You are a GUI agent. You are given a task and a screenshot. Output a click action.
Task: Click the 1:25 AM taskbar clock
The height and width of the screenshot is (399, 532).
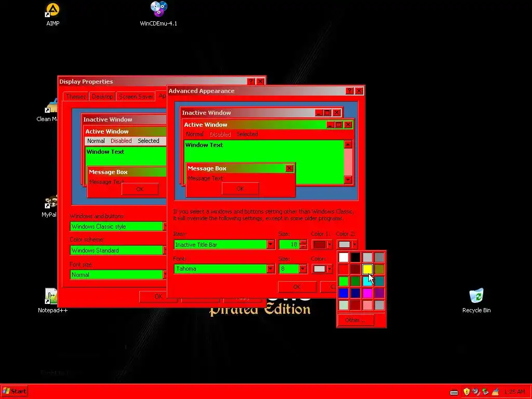[x=514, y=392]
